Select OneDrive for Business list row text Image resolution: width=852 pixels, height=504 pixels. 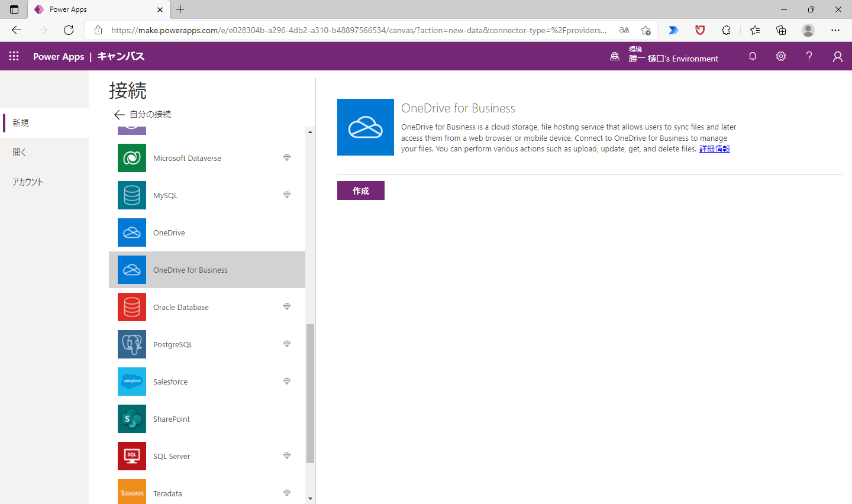coord(191,270)
